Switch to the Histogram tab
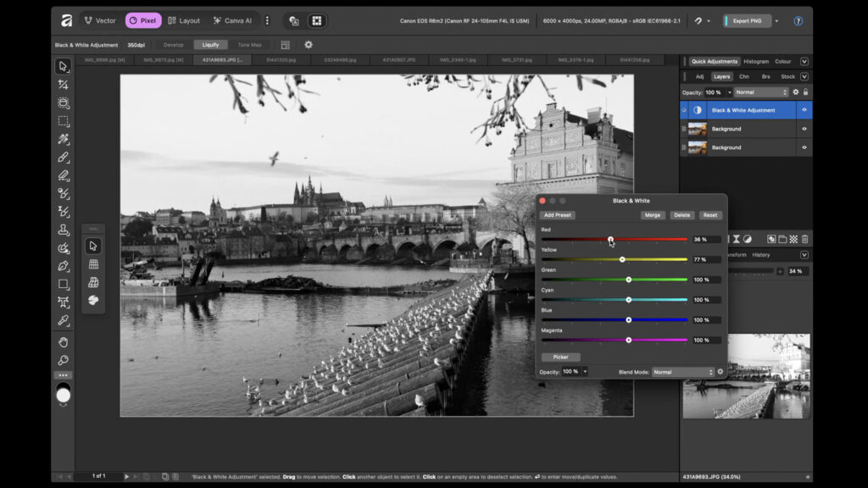Image resolution: width=868 pixels, height=488 pixels. (x=756, y=61)
